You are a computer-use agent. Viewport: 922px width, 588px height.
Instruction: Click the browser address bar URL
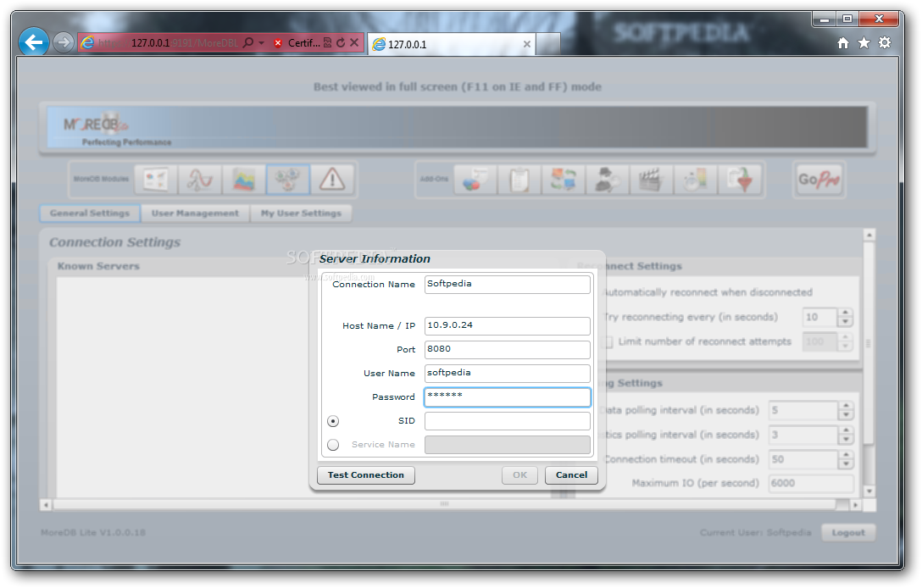coord(168,43)
